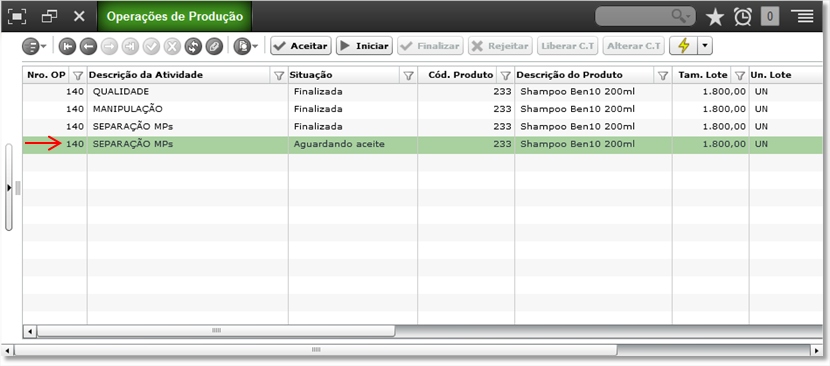Click Finalizada status in QUALIDADE row
This screenshot has height=366, width=830.
pyautogui.click(x=318, y=92)
